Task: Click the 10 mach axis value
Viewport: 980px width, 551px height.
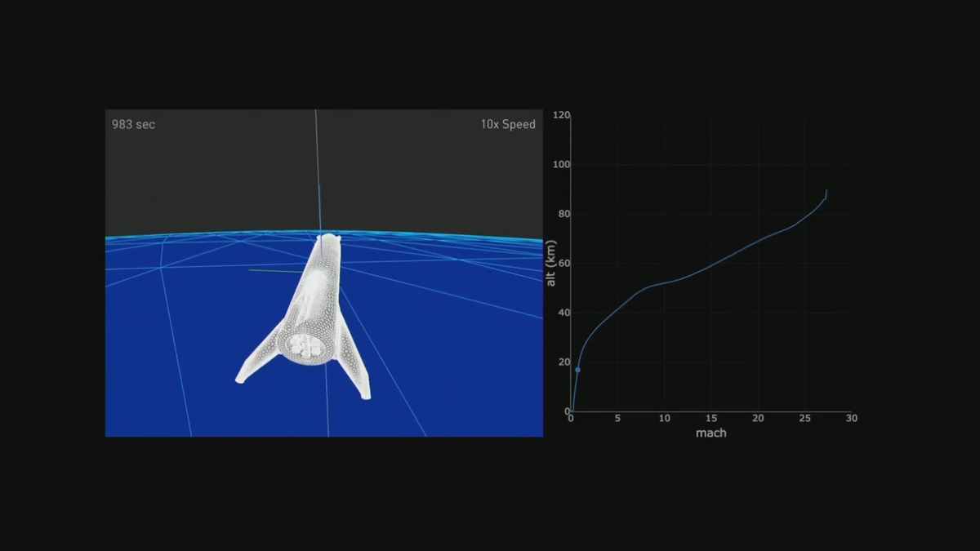Action: click(x=664, y=418)
